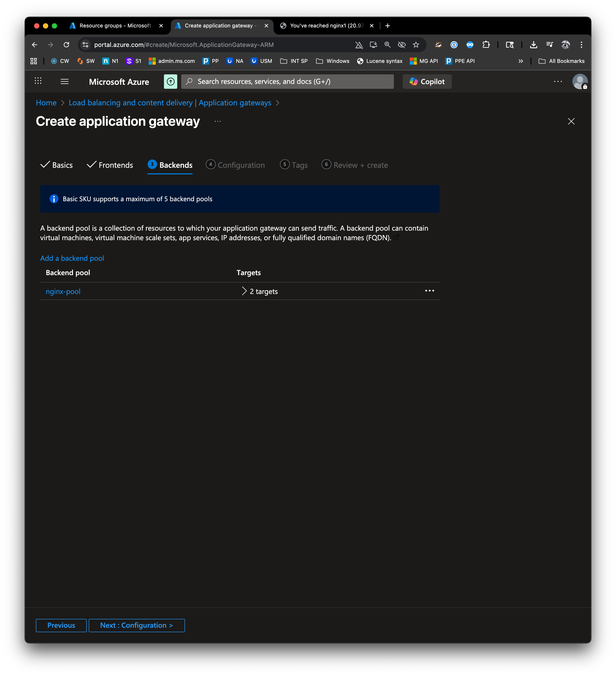Open the header ellipsis settings menu
The height and width of the screenshot is (676, 616).
(558, 81)
